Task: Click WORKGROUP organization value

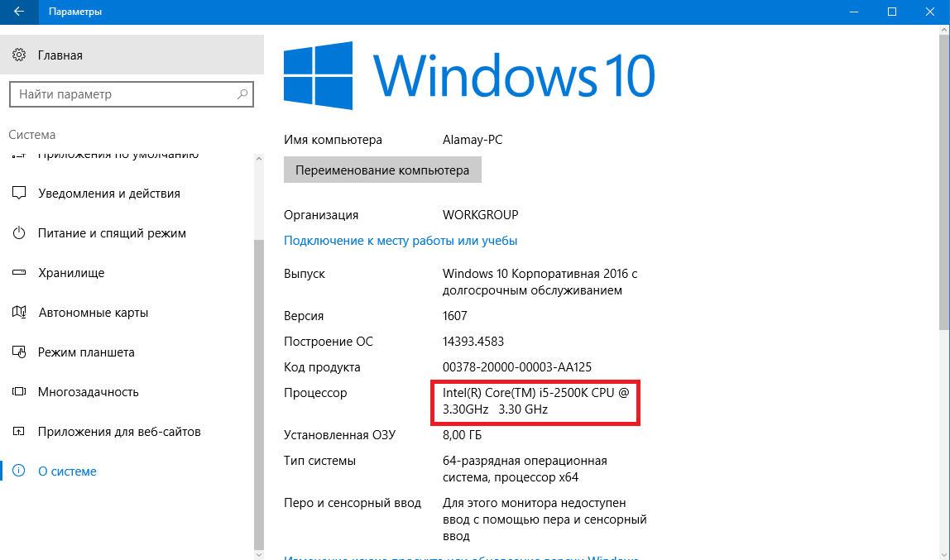Action: pos(481,215)
